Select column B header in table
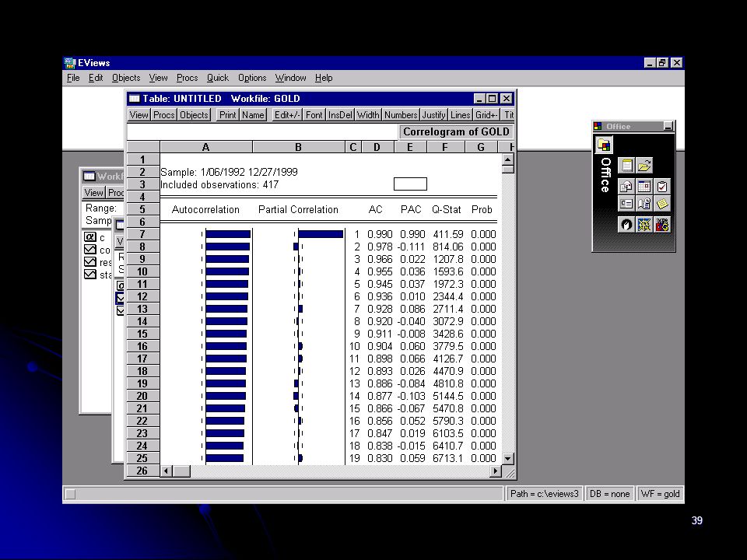This screenshot has width=747, height=560. [298, 147]
